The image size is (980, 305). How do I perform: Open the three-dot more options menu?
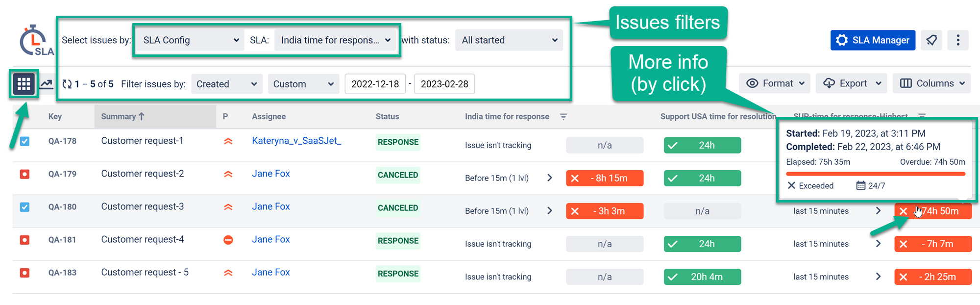(958, 40)
